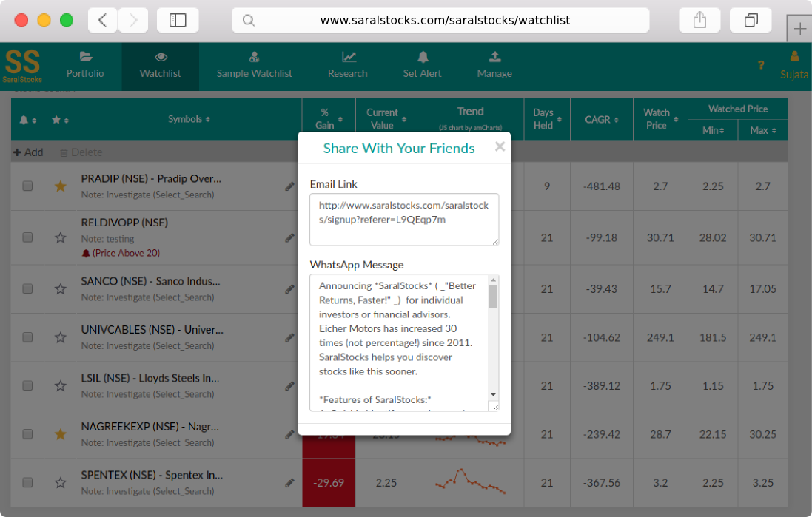Sort by Current Value column
The height and width of the screenshot is (517, 812).
coord(386,119)
